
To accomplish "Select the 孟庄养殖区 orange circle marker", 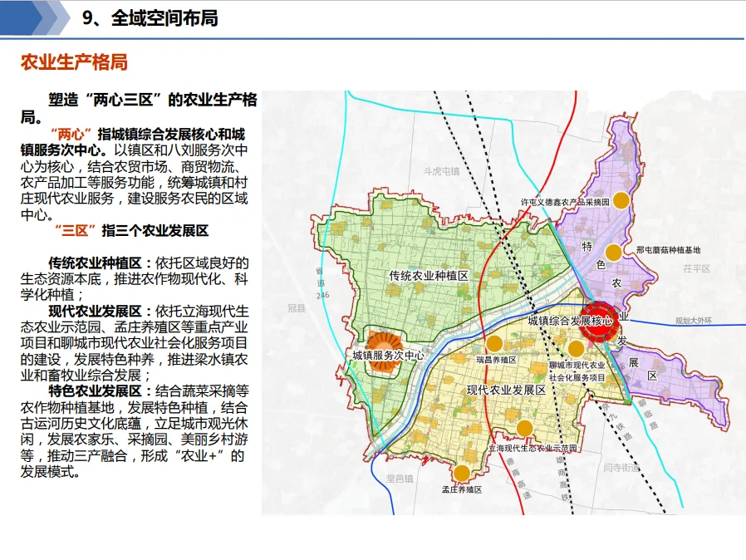I will coord(461,475).
